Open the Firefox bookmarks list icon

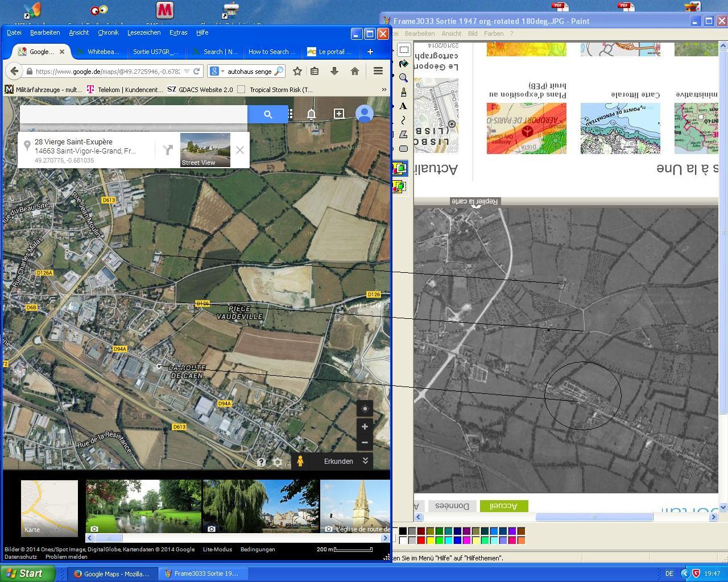pyautogui.click(x=315, y=71)
